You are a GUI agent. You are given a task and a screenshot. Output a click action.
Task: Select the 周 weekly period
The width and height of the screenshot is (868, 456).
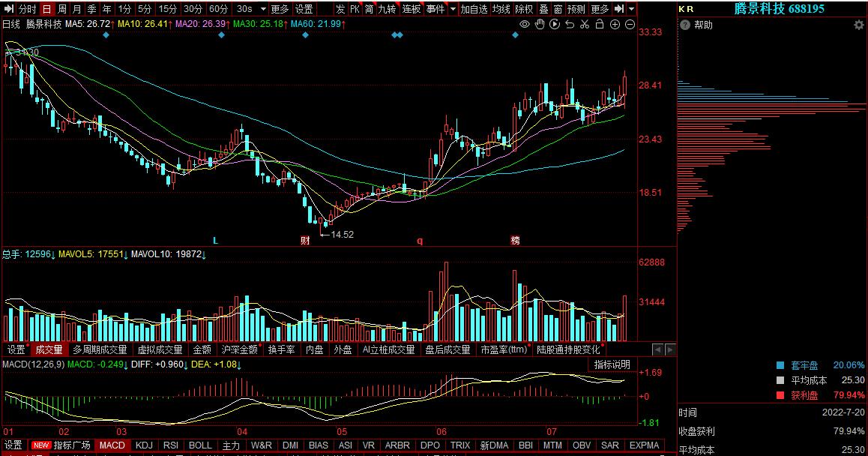(62, 9)
